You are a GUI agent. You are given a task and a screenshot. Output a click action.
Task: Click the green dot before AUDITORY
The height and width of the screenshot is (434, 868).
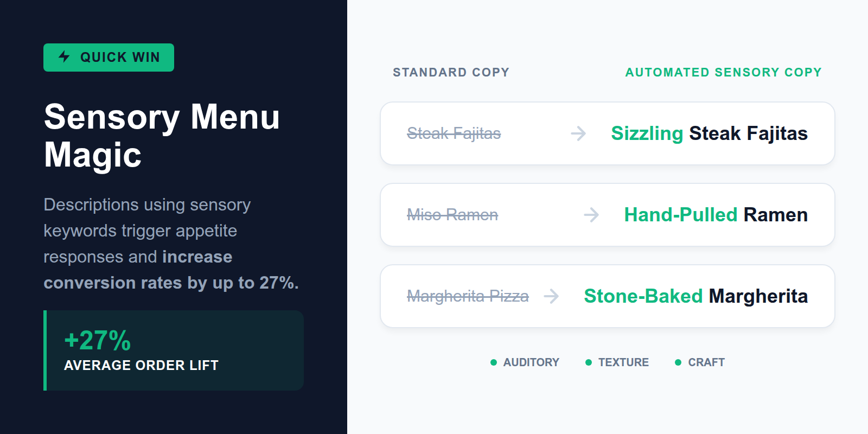tap(494, 362)
